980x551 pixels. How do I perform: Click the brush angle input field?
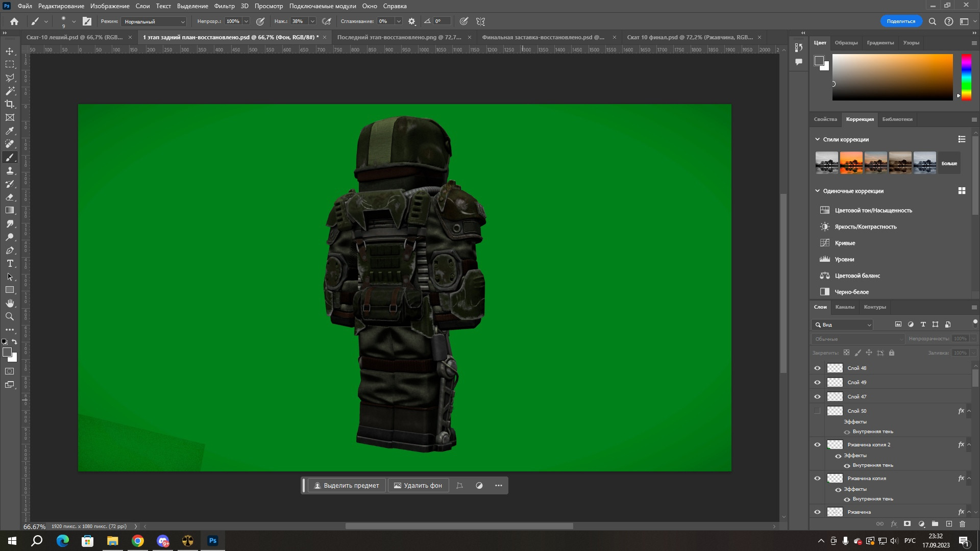coord(442,21)
